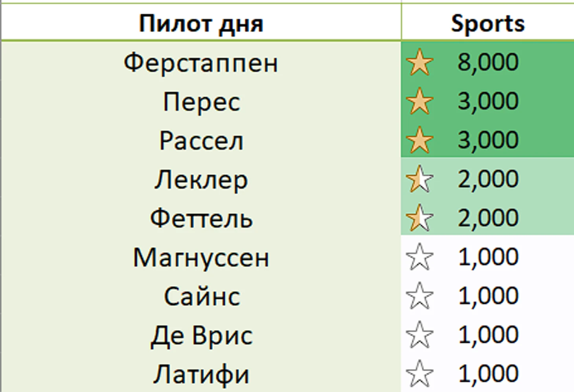This screenshot has height=392, width=574.
Task: Click the full star in Перес row
Action: (x=419, y=101)
